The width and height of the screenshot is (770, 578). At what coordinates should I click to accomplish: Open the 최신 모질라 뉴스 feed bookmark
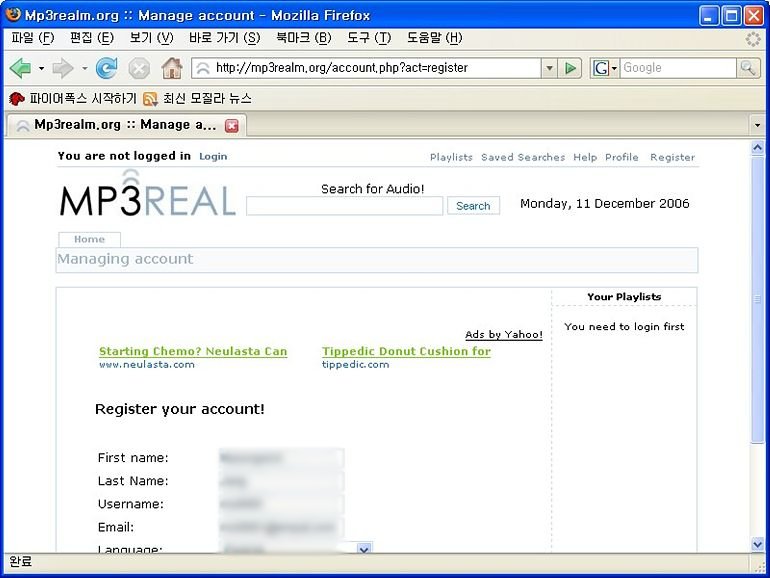point(197,99)
